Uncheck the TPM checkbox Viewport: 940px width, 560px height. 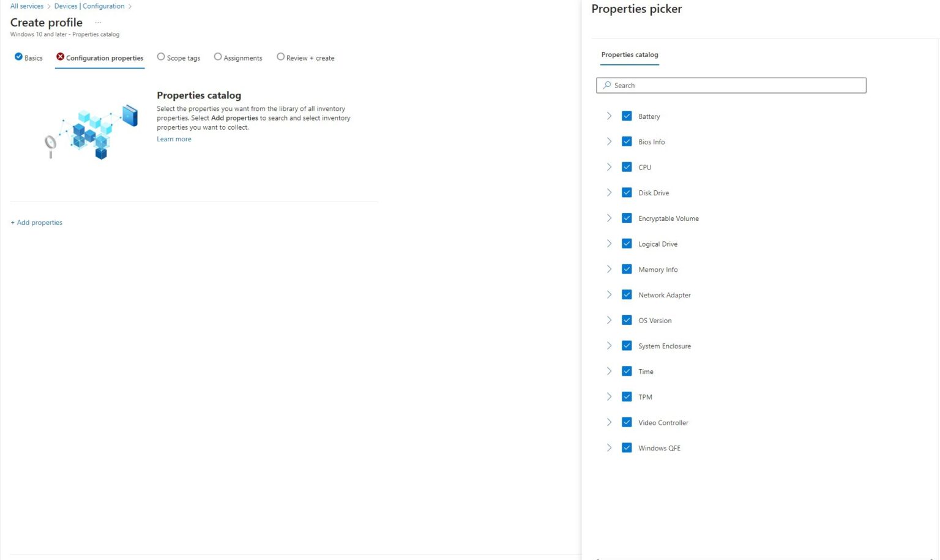(x=627, y=397)
